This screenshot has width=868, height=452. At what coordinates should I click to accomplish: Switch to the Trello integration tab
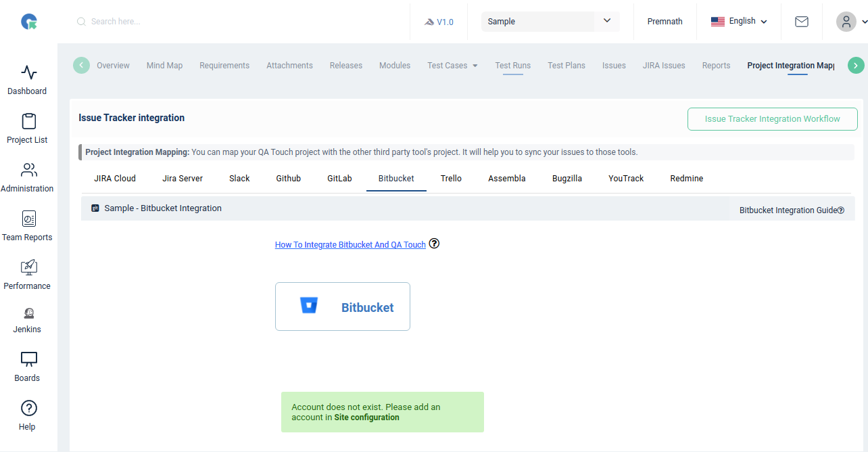coord(451,178)
